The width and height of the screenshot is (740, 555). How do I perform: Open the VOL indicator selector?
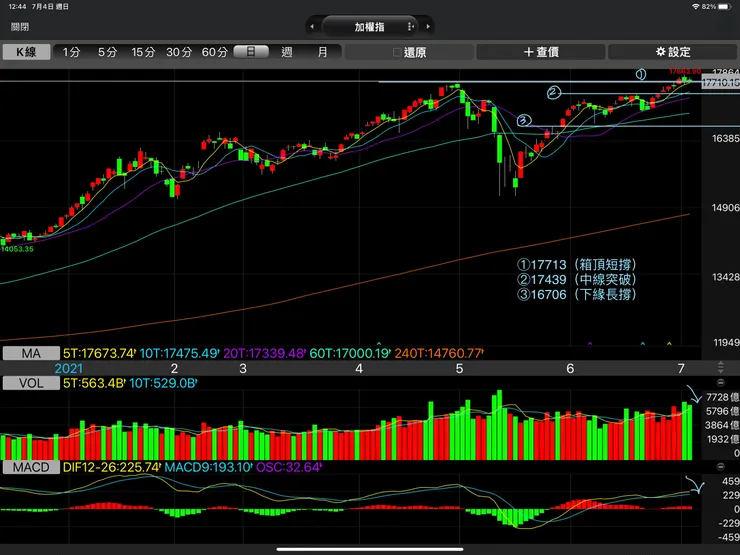31,383
